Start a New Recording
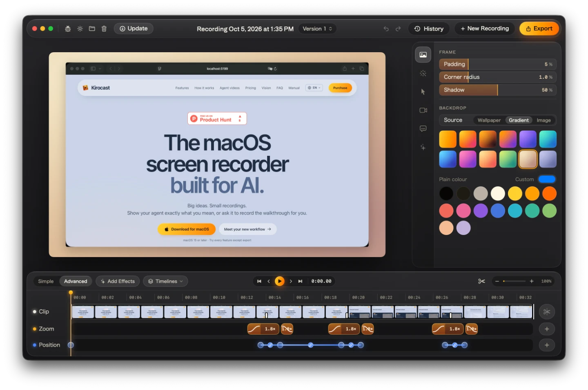Image resolution: width=588 pixels, height=390 pixels. point(484,29)
